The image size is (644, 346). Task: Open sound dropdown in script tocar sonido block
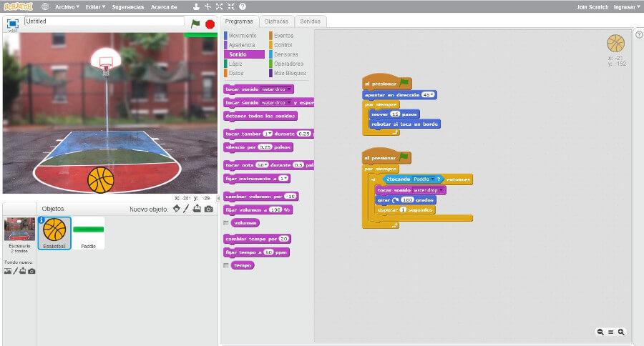point(441,190)
